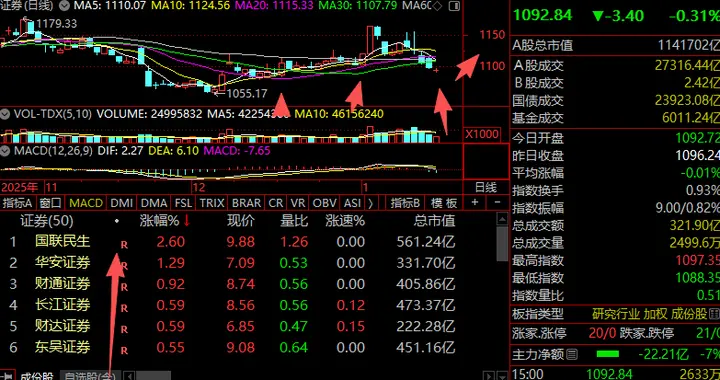Switch to the BRAR indicator tab
The width and height of the screenshot is (720, 380).
point(247,203)
